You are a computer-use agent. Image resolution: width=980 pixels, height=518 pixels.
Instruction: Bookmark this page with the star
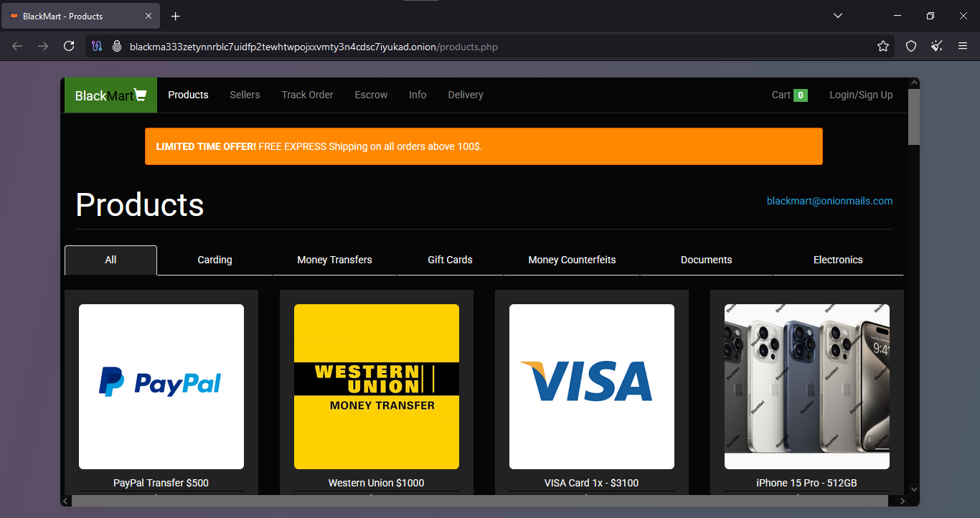[882, 47]
